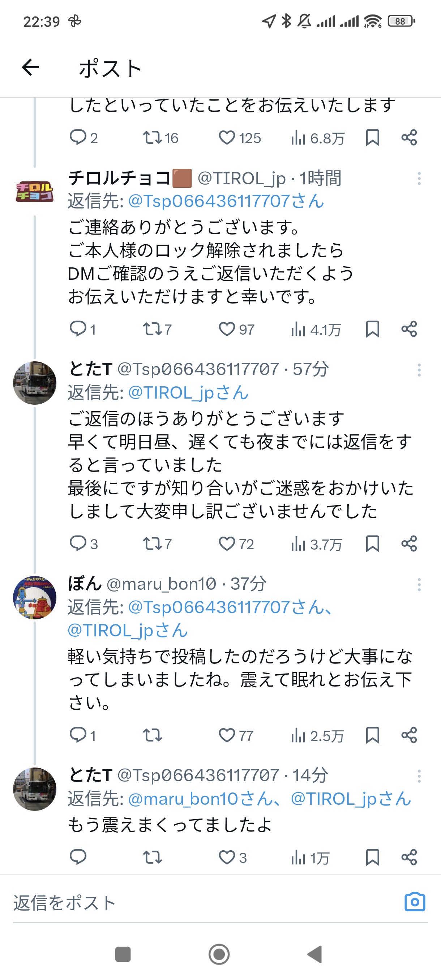Screen dimensions: 441x980
Task: Open reply icon on the 14分 post
Action: tap(78, 857)
